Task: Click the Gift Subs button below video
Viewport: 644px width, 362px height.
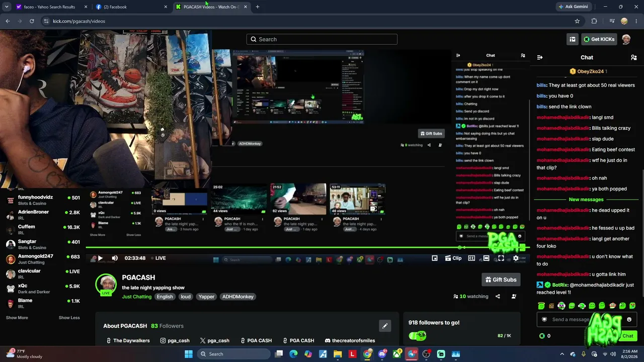Action: point(501,280)
